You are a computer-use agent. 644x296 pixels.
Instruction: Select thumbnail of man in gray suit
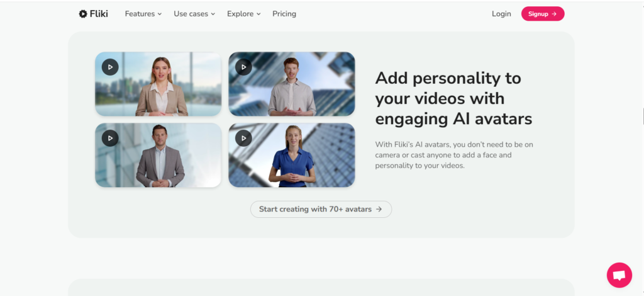pos(158,155)
